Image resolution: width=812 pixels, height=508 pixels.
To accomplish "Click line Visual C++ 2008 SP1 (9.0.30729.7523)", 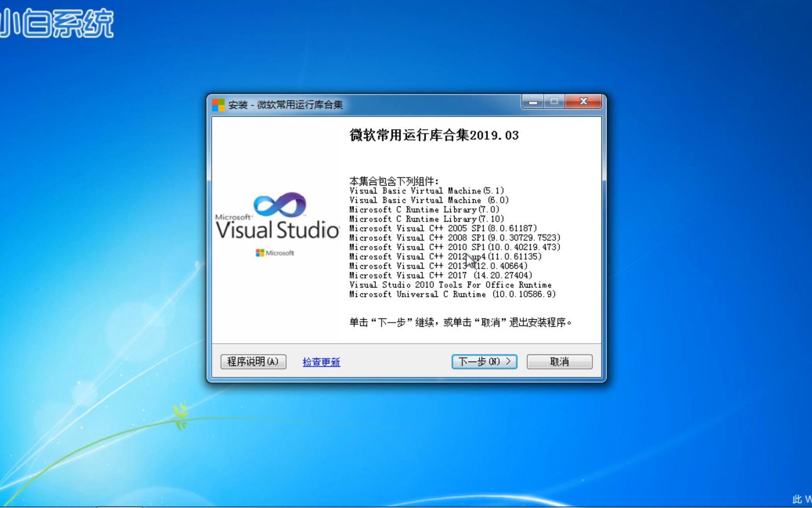I will pos(455,238).
